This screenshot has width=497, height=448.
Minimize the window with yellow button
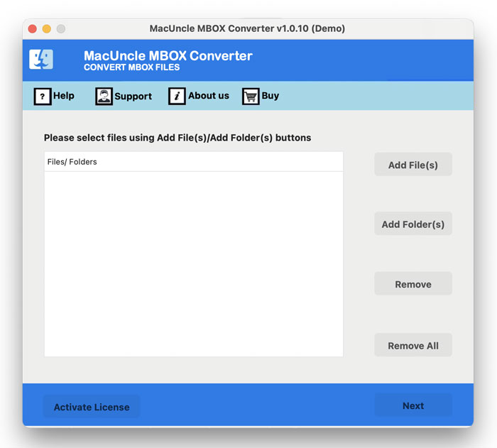pyautogui.click(x=47, y=28)
